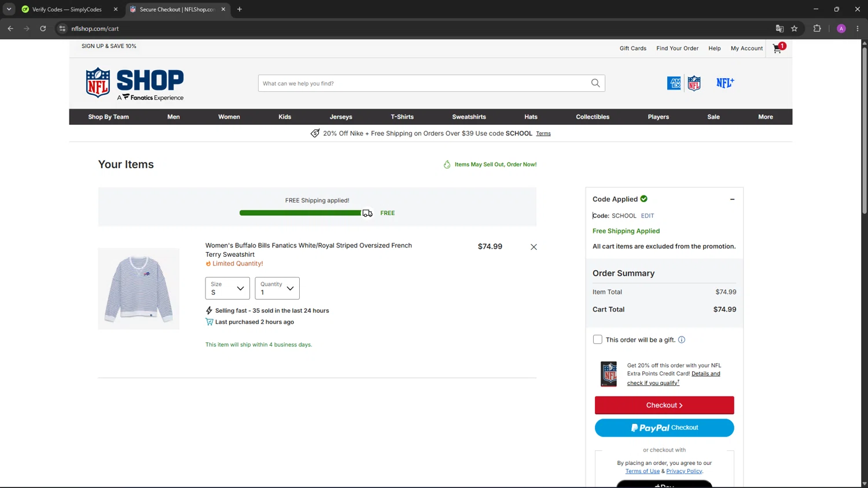Click the gift info icon
868x488 pixels.
(682, 340)
